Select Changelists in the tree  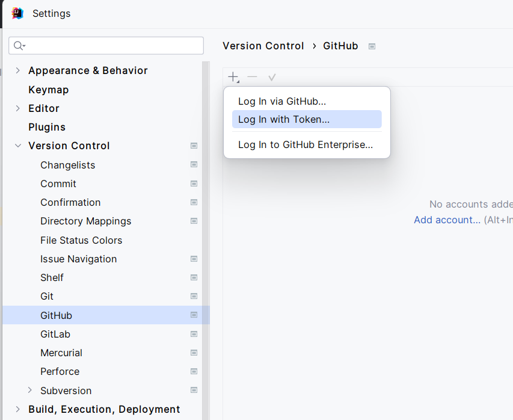tap(68, 165)
